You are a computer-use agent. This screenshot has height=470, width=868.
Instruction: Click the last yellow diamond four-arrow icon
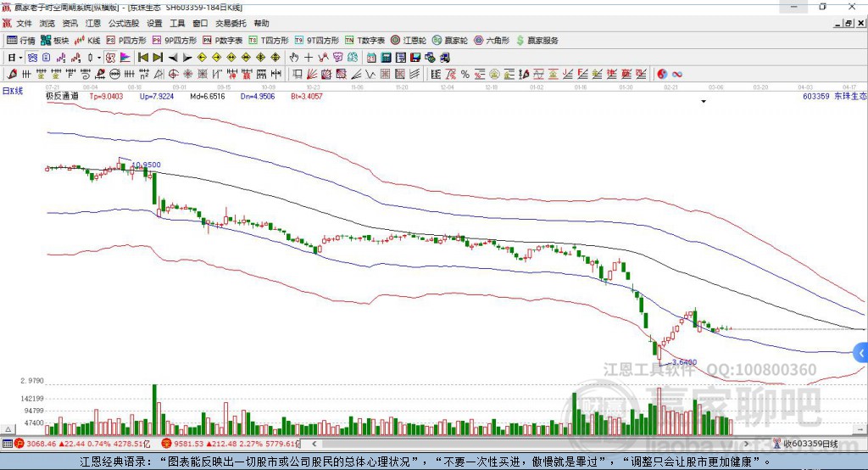click(275, 58)
